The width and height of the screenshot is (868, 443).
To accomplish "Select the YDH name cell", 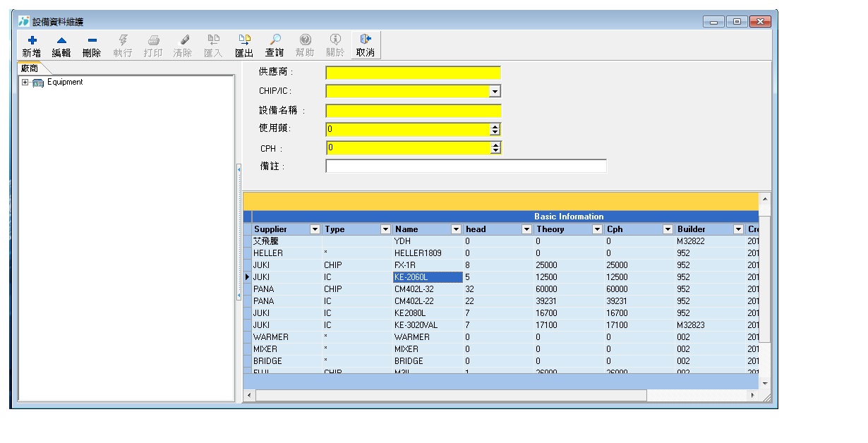I will [428, 241].
